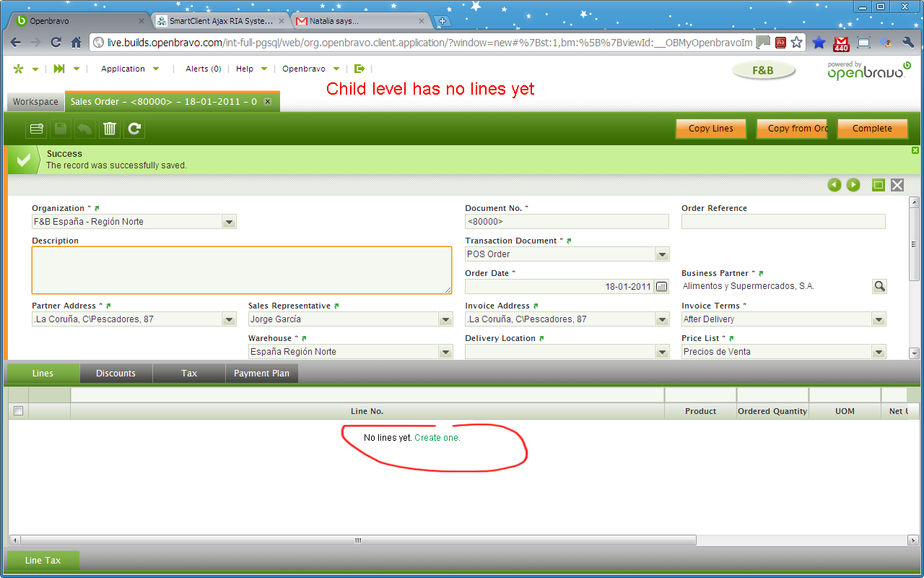The width and height of the screenshot is (924, 578).
Task: Click the red dictionary extension icon
Action: (x=780, y=43)
